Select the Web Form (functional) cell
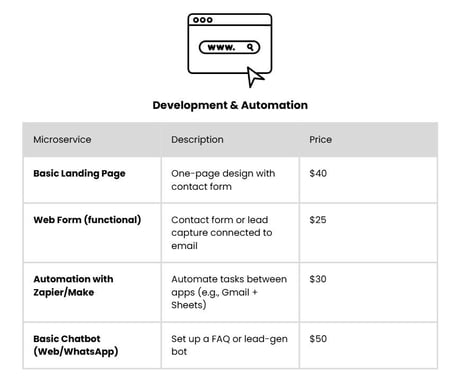The image size is (453, 378). tap(92, 233)
